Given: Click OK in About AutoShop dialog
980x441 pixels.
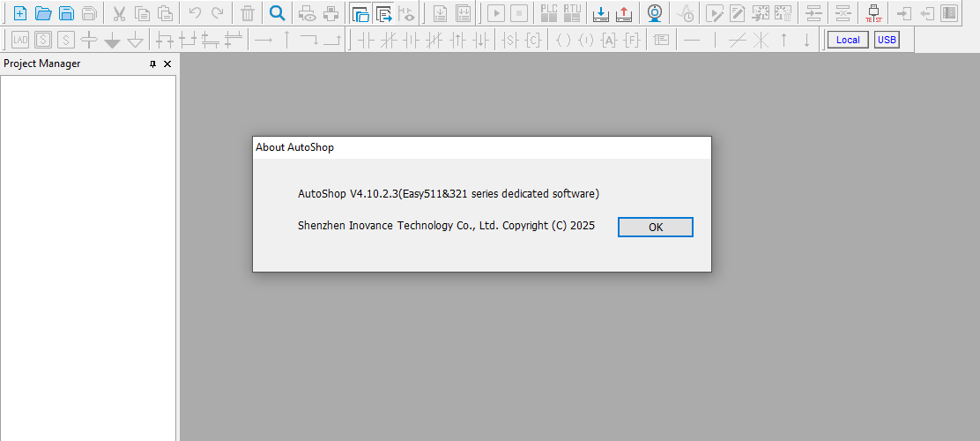Looking at the screenshot, I should pyautogui.click(x=656, y=227).
